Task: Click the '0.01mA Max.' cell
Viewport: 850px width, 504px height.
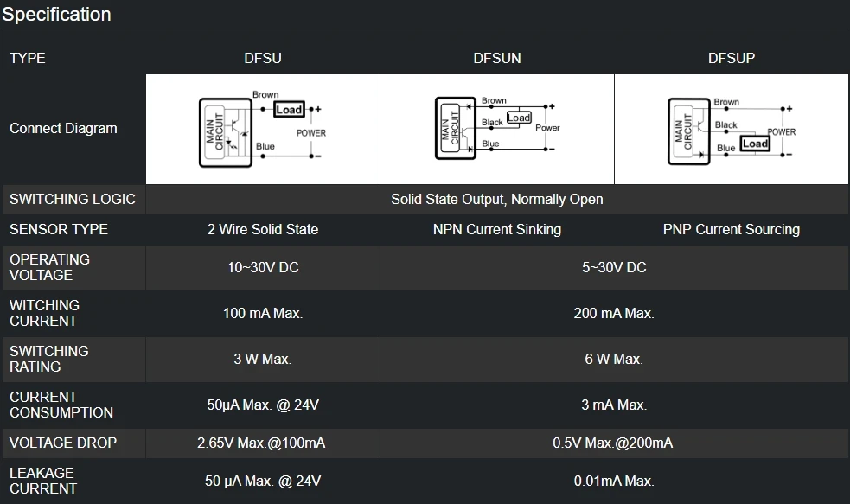Action: tap(614, 481)
